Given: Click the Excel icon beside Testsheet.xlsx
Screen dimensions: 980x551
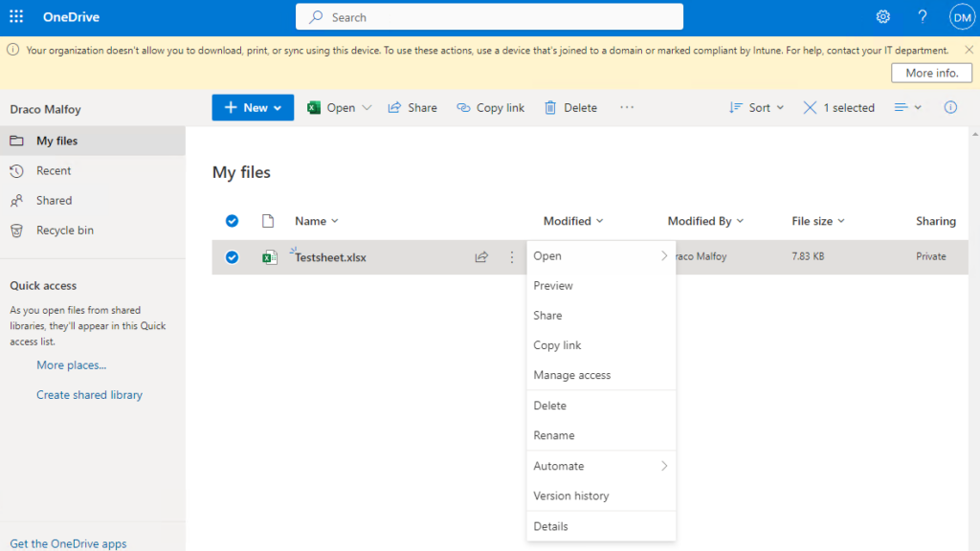Looking at the screenshot, I should coord(269,256).
